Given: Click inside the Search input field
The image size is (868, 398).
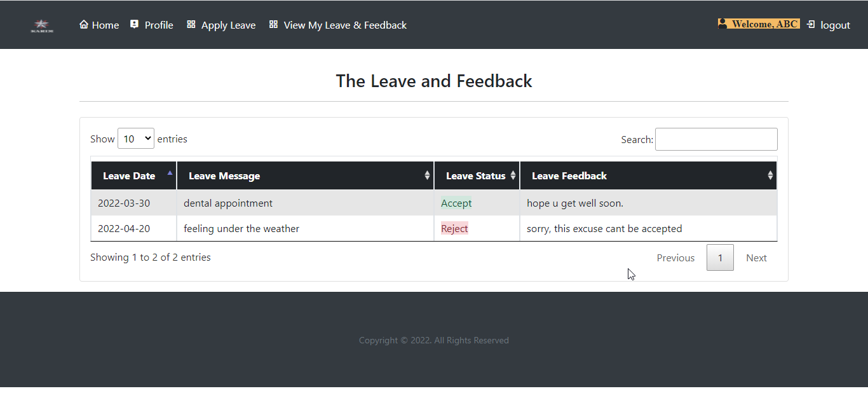Looking at the screenshot, I should coord(716,139).
